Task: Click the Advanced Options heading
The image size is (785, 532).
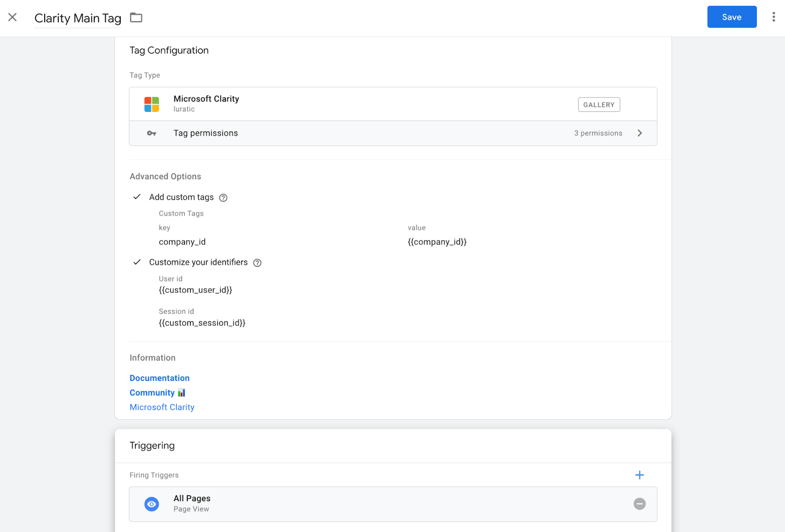Action: click(x=165, y=176)
